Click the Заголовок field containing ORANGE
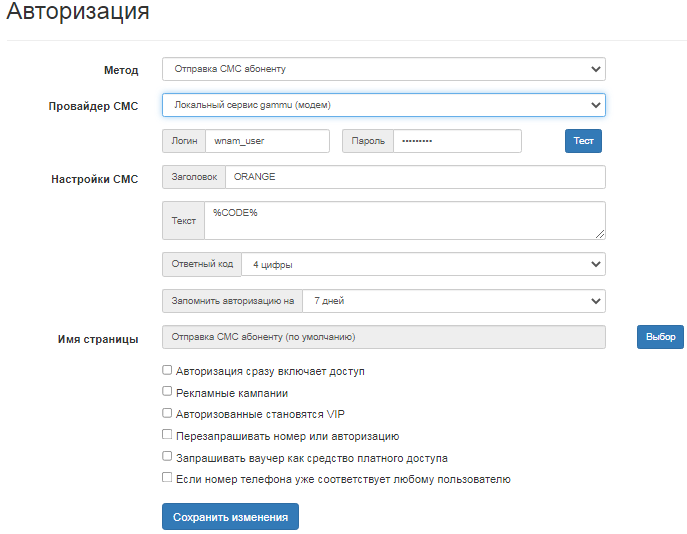The image size is (687, 534). tap(415, 177)
